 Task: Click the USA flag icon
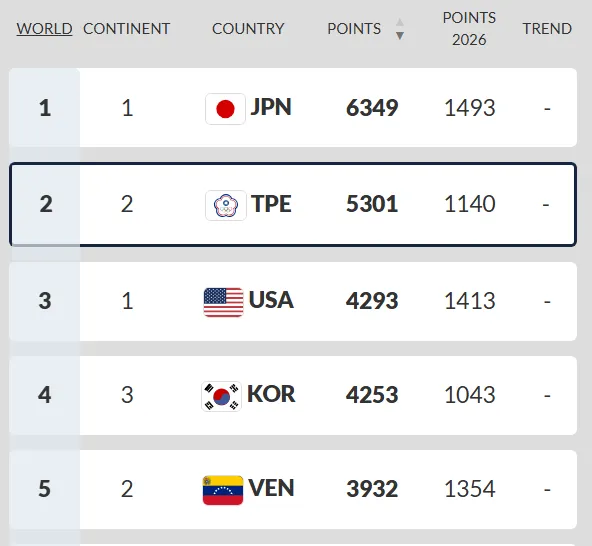[x=223, y=302]
